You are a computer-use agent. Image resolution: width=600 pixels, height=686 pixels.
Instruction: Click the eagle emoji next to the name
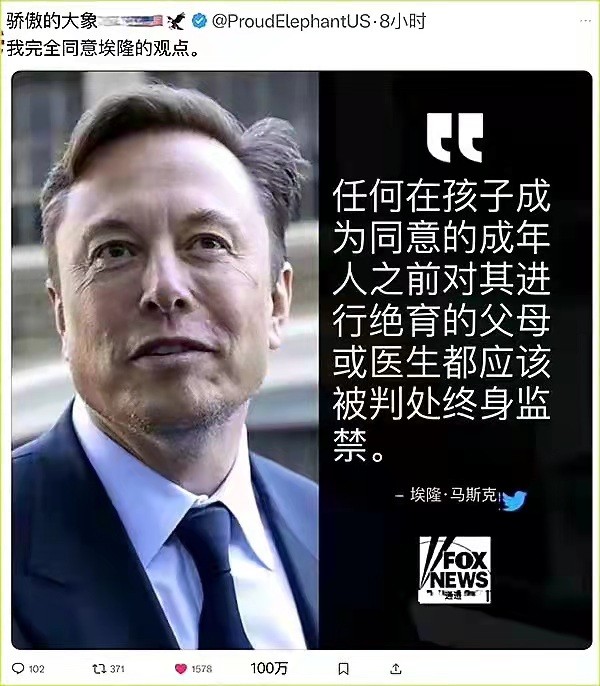click(176, 21)
